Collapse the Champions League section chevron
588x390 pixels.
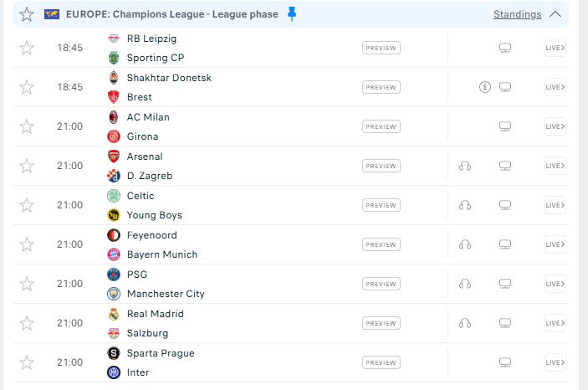tap(555, 14)
